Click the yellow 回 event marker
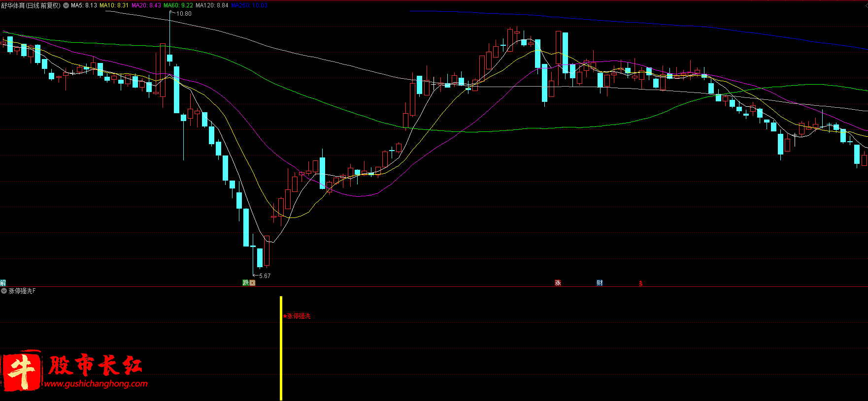 [252, 282]
